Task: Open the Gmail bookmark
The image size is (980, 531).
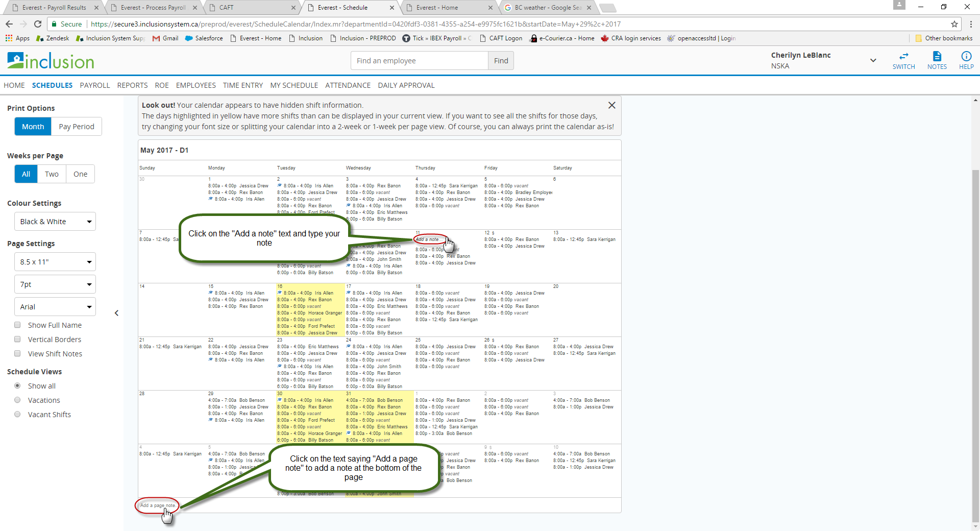Action: (165, 38)
